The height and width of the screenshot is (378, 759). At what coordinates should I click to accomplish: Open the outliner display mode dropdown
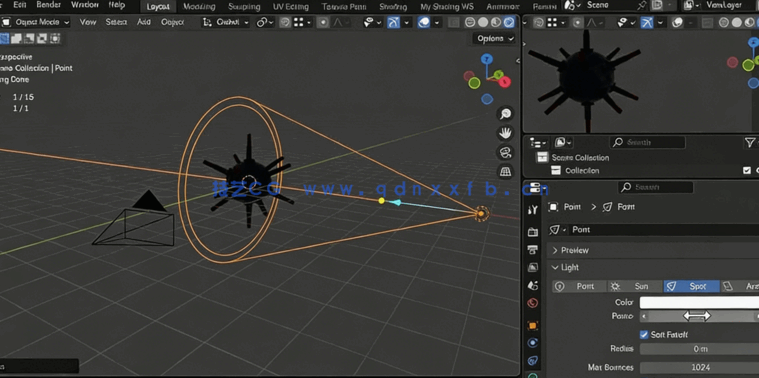tap(564, 142)
